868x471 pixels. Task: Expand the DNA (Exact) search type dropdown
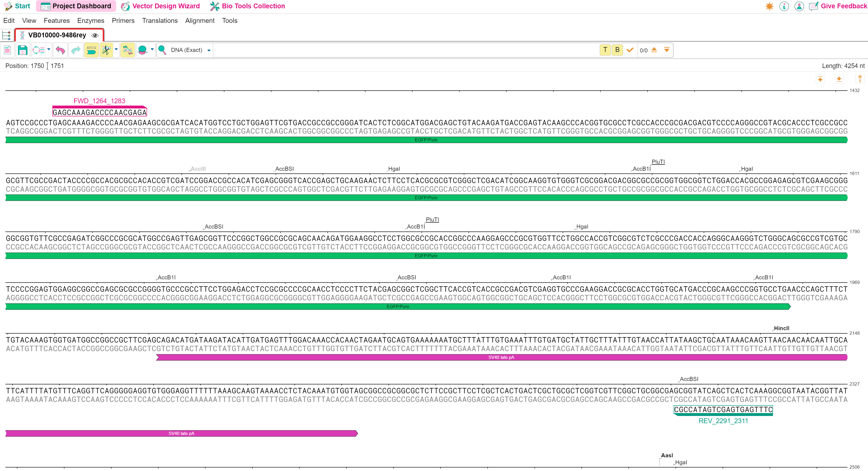coord(209,51)
